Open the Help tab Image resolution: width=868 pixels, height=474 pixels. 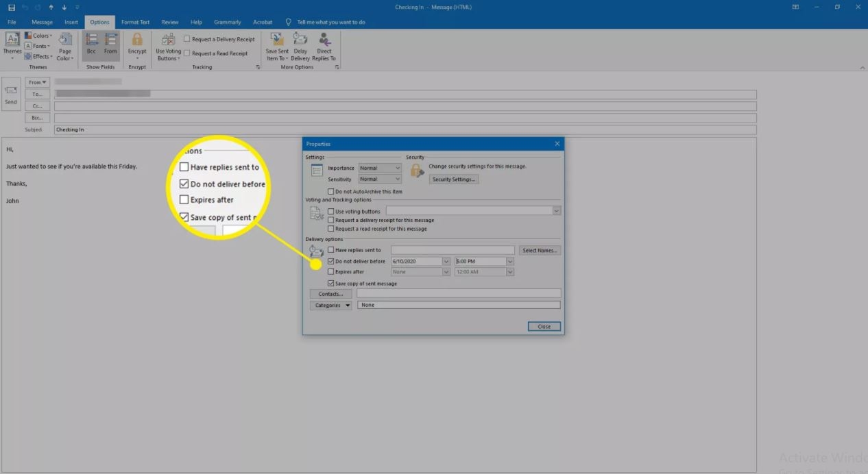click(x=196, y=22)
